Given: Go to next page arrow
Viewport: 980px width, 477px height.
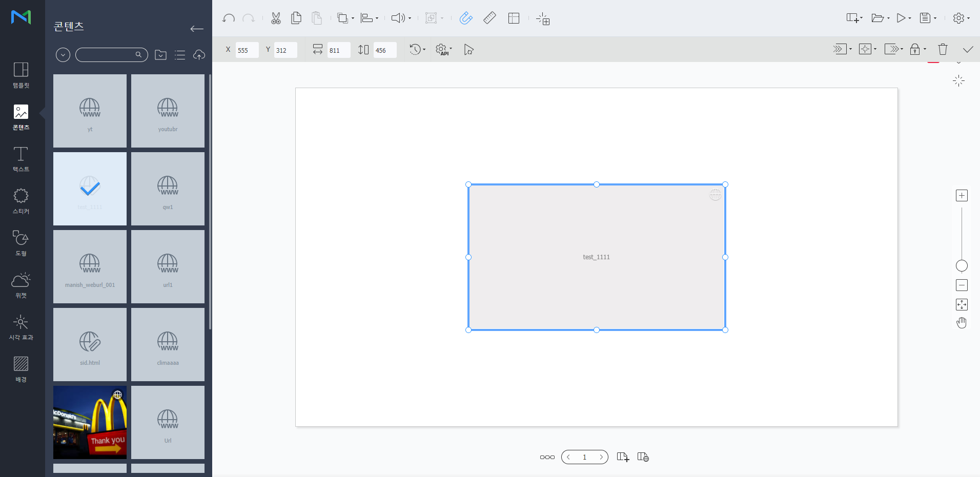Looking at the screenshot, I should (601, 457).
